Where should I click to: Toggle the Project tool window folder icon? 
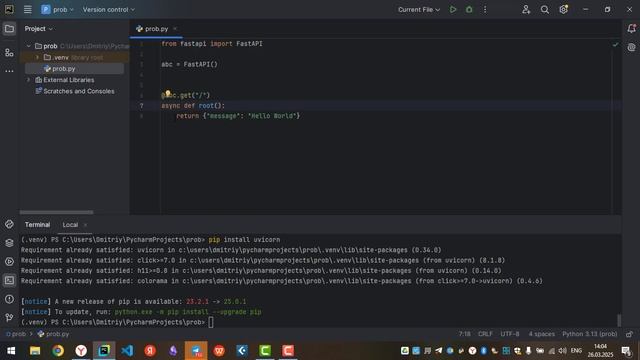click(9, 29)
